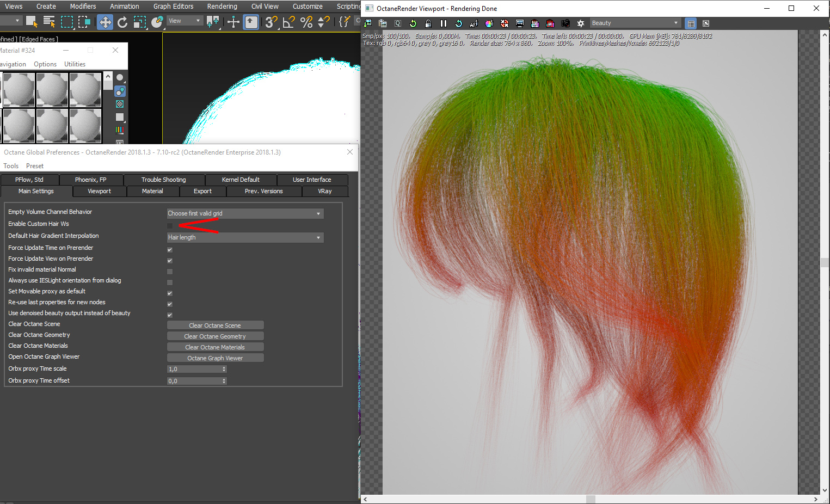Enable Custom Hair Ws checkbox

[170, 226]
